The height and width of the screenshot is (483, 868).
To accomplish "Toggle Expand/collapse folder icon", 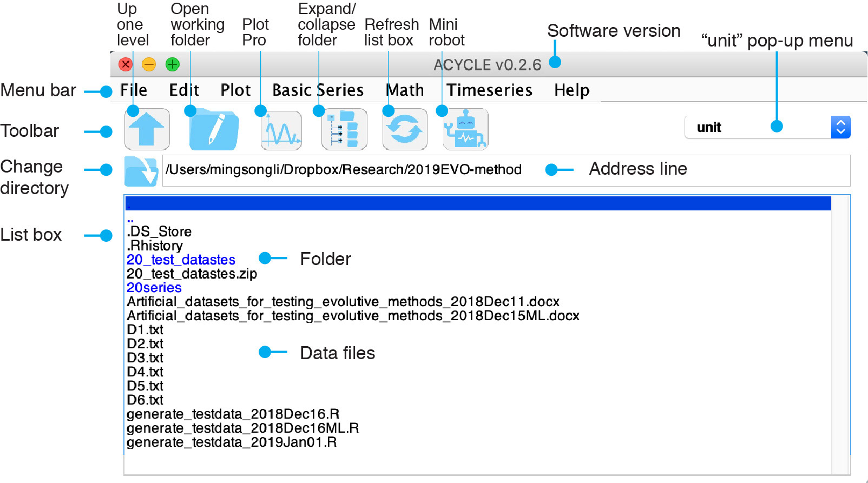I will (344, 129).
